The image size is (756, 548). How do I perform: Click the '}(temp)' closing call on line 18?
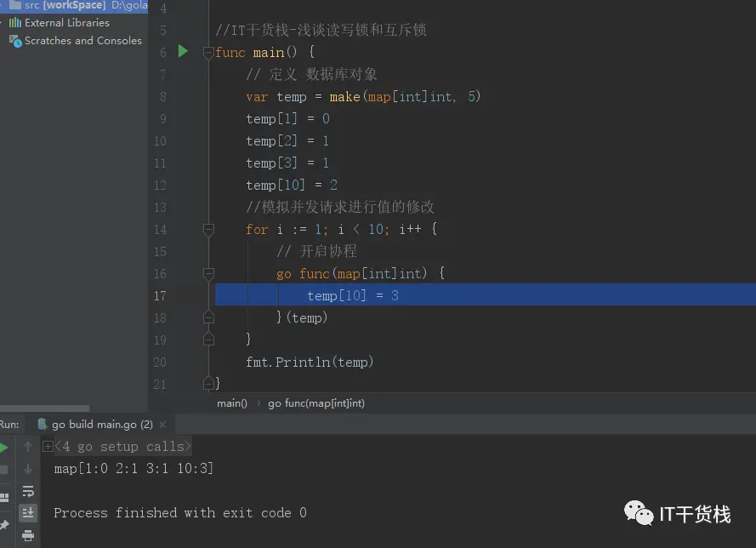pos(302,317)
